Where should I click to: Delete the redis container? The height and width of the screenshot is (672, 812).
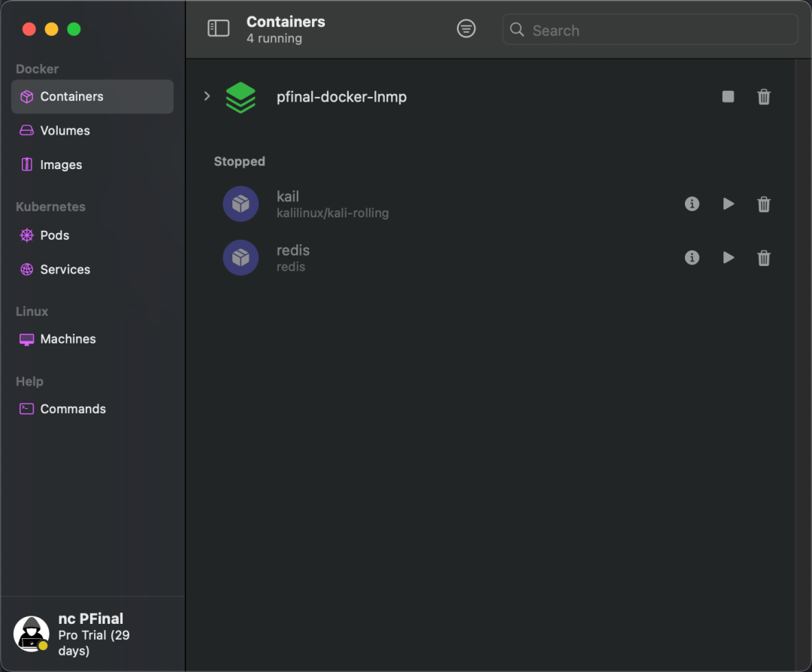point(764,258)
